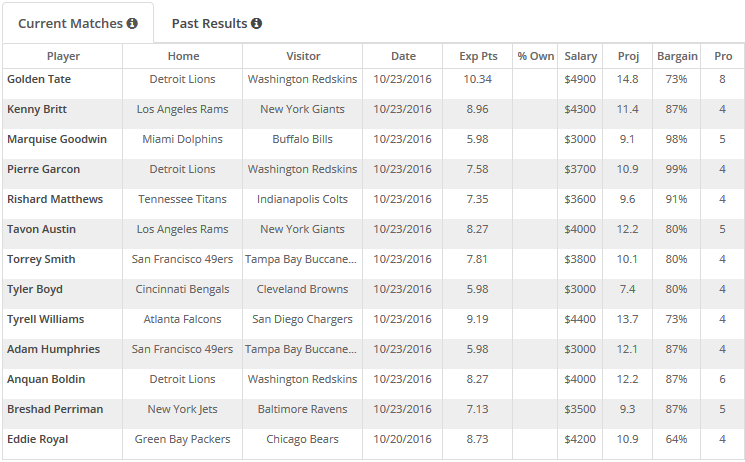Image resolution: width=745 pixels, height=462 pixels.
Task: Click Breshad Perriman in the table
Action: point(55,409)
